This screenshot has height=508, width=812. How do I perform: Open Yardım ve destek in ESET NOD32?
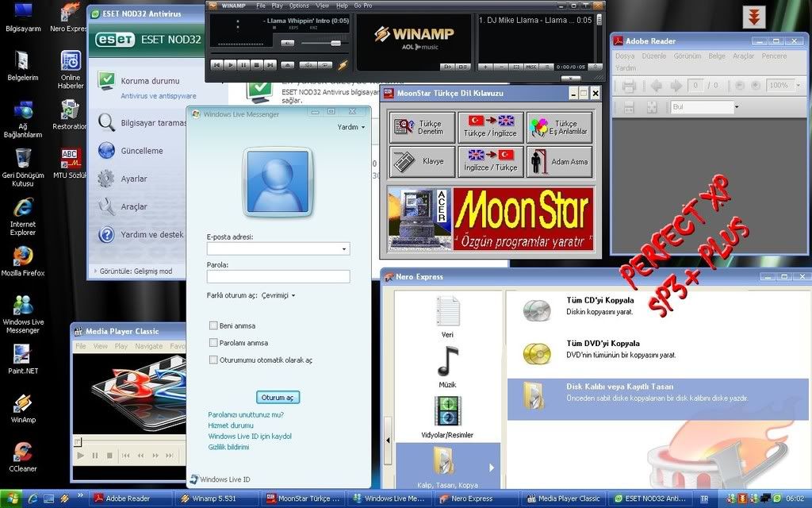(x=151, y=235)
